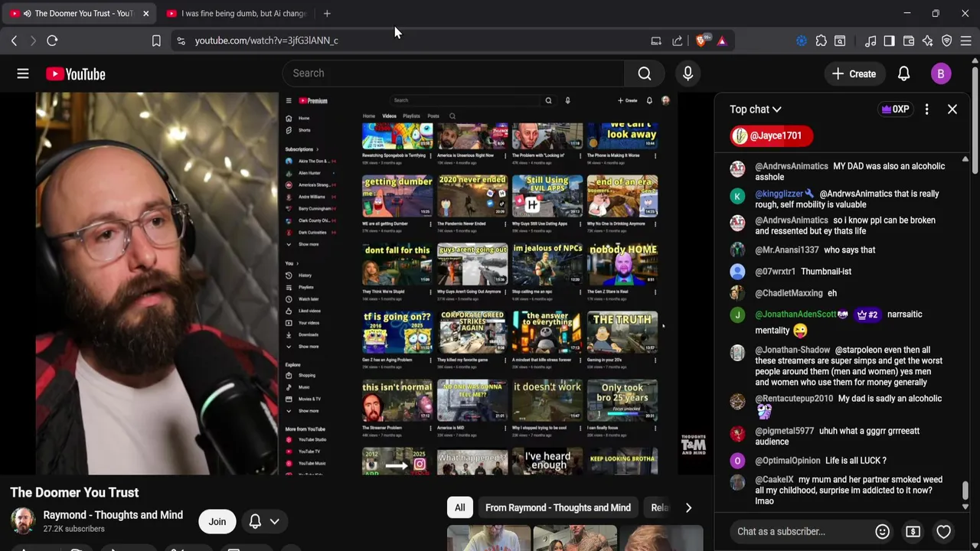Focus the YouTube search box
Viewport: 980px width, 551px height.
[454, 73]
